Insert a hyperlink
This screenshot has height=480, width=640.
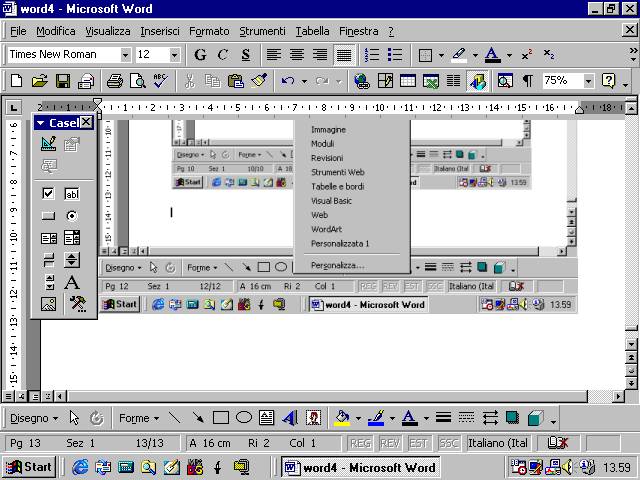[362, 81]
